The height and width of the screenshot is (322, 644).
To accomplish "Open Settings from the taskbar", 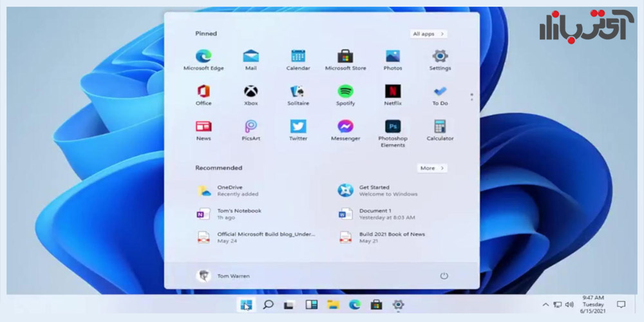I will [398, 305].
